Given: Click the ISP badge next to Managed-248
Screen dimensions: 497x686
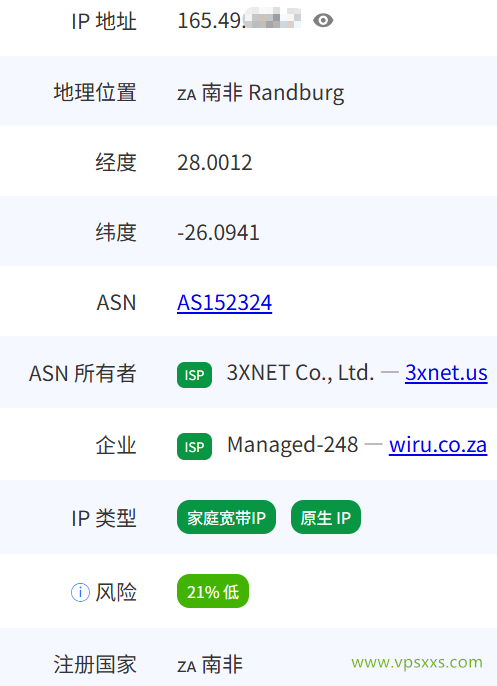Looking at the screenshot, I should click(x=194, y=447).
